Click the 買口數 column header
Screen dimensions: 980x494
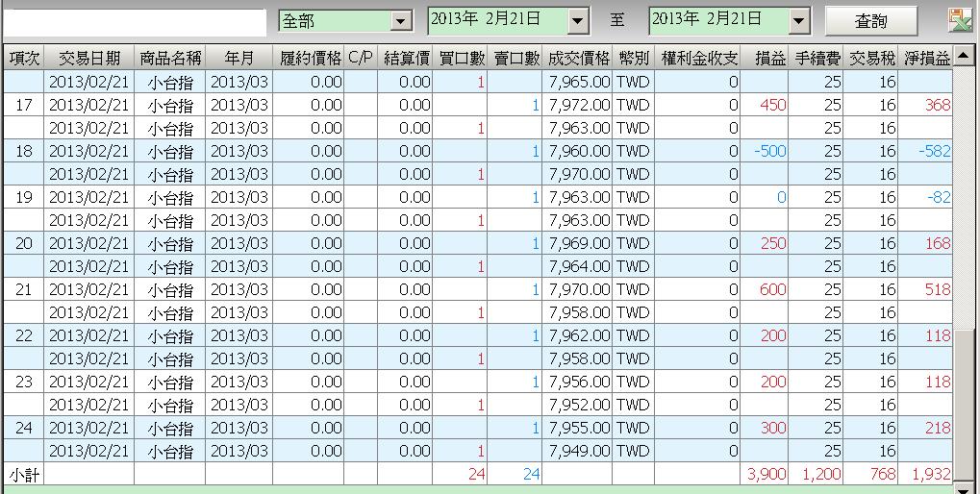pos(460,58)
